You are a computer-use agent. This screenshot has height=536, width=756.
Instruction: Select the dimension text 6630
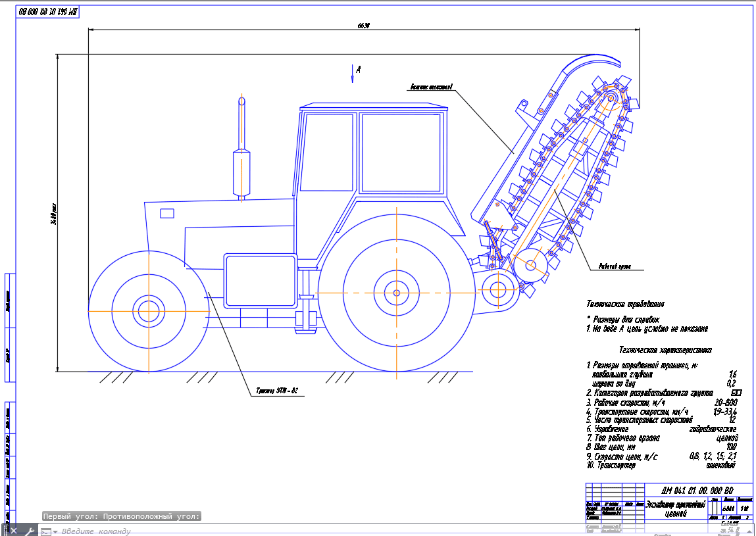[x=364, y=26]
